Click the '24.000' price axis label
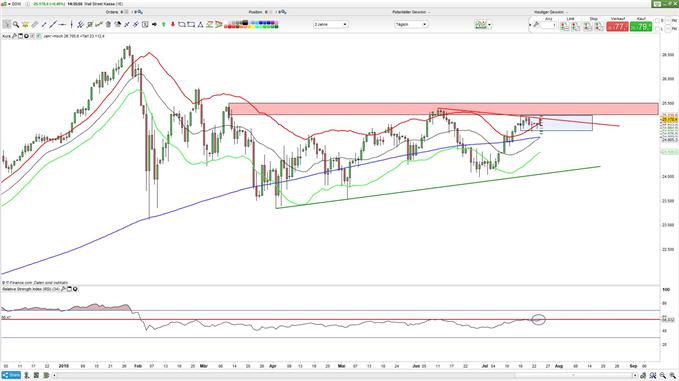 point(668,176)
